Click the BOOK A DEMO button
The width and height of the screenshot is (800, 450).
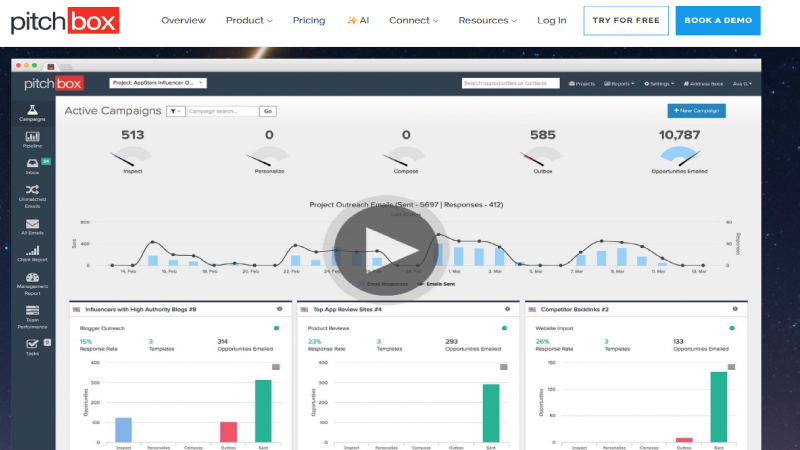pos(718,20)
